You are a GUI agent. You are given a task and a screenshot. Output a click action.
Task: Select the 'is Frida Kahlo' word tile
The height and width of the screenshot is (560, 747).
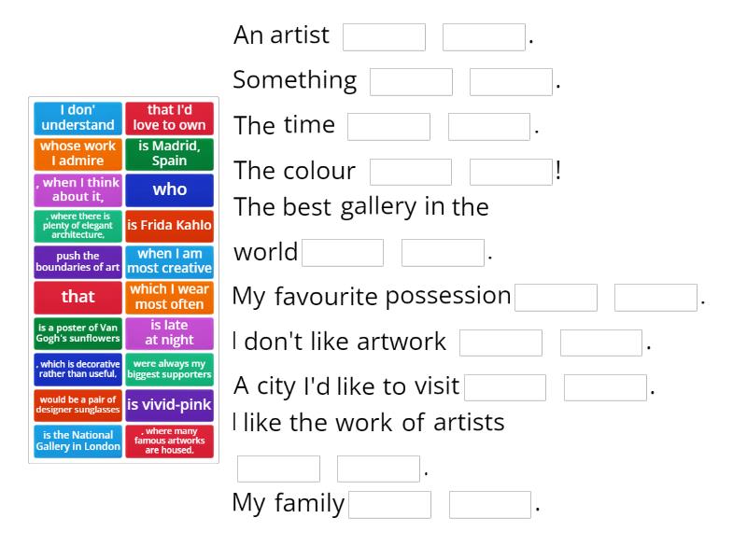[169, 226]
